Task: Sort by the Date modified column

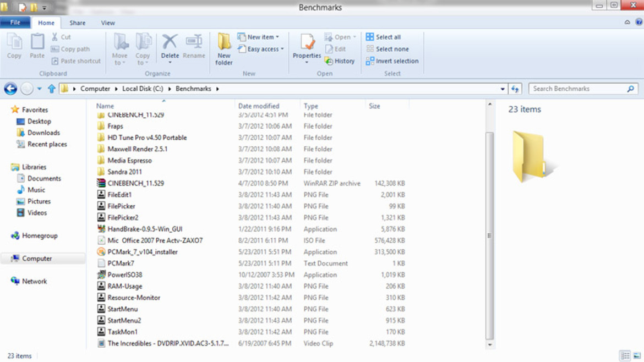Action: 259,106
